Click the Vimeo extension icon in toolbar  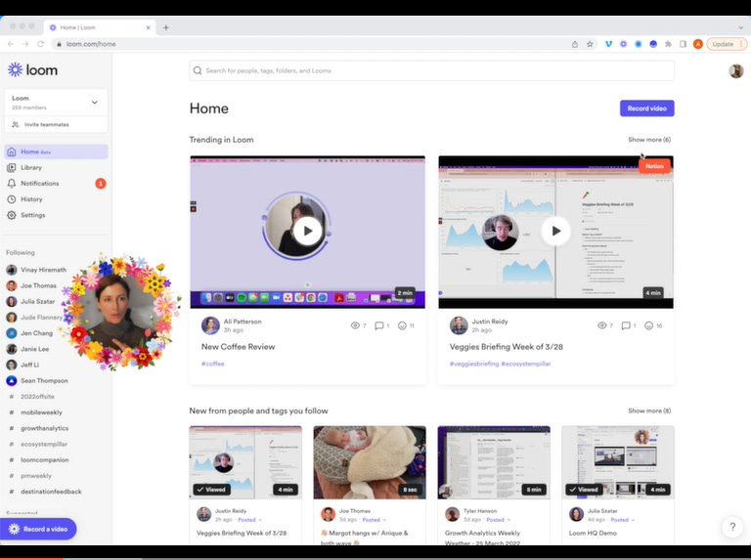tap(608, 44)
